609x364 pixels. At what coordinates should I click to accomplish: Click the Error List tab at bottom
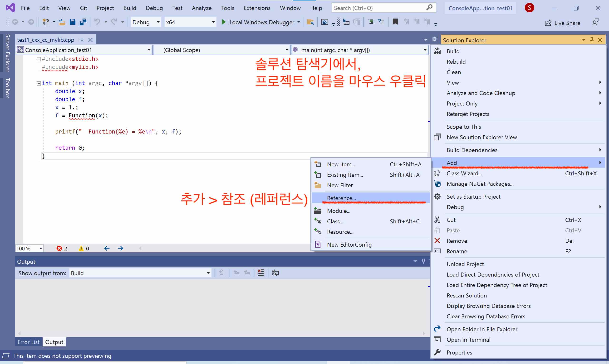click(x=29, y=342)
